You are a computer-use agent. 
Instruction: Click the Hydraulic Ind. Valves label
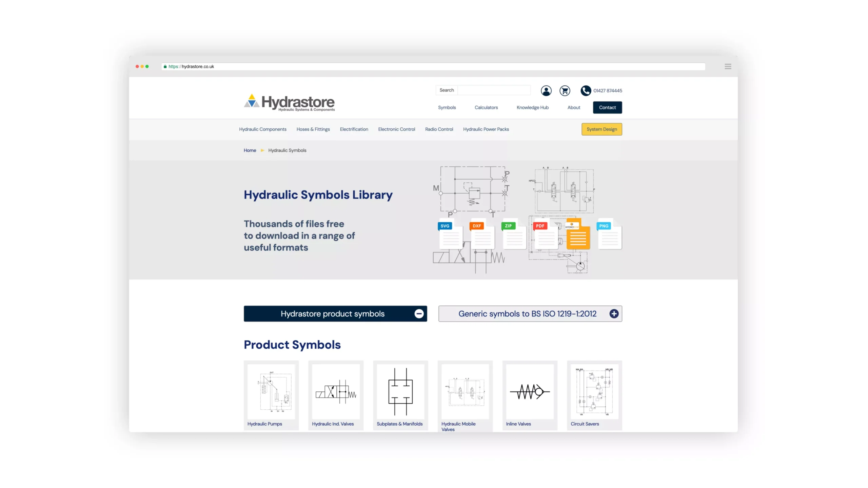click(333, 424)
